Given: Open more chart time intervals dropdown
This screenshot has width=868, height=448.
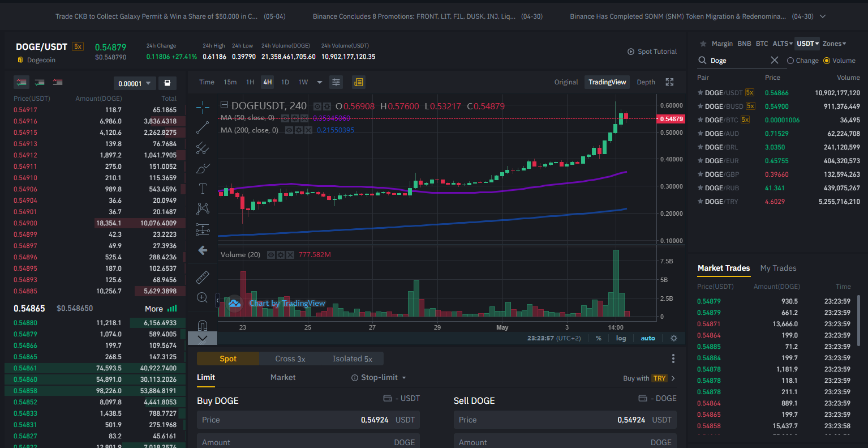Looking at the screenshot, I should coord(319,82).
